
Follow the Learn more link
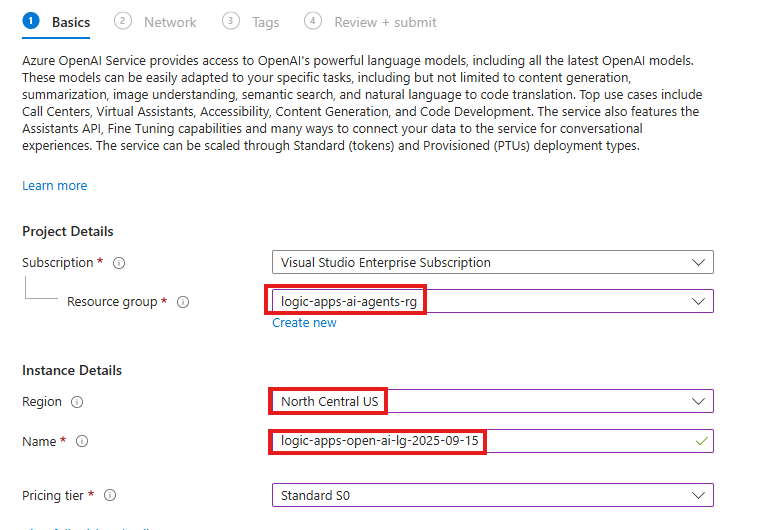click(x=54, y=186)
